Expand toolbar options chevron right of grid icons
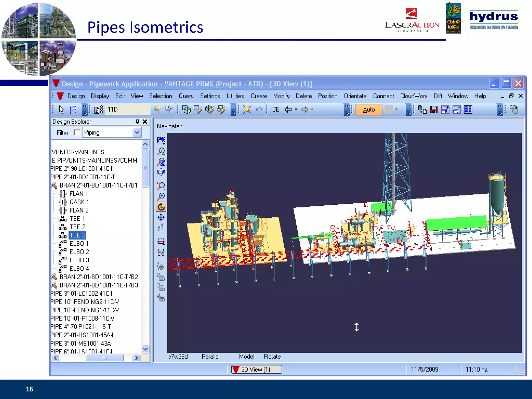The image size is (532, 399). [500, 110]
